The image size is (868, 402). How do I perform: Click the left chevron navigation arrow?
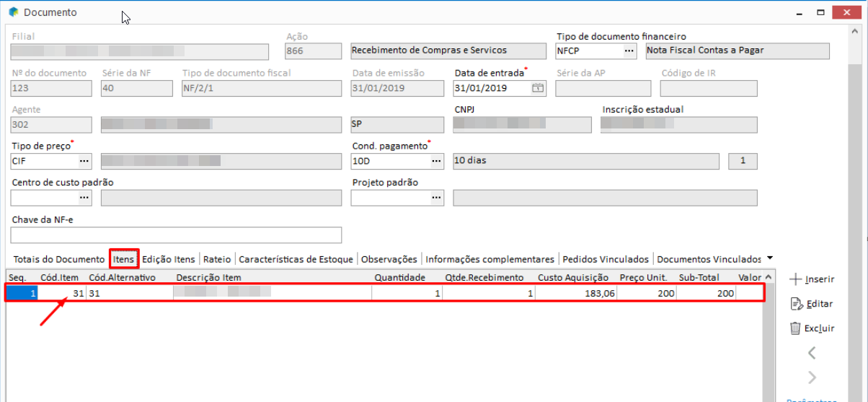[x=812, y=353]
